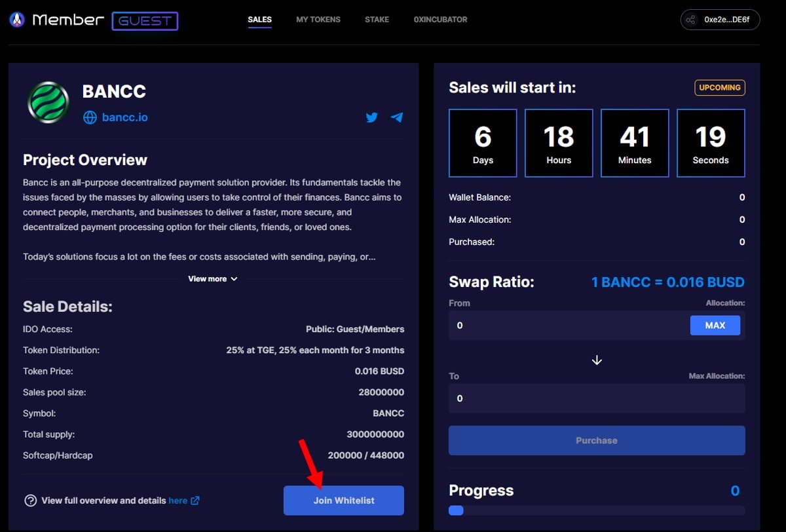Click the wallet address 0xe2e...DE6f button
The image size is (786, 532).
pyautogui.click(x=720, y=20)
